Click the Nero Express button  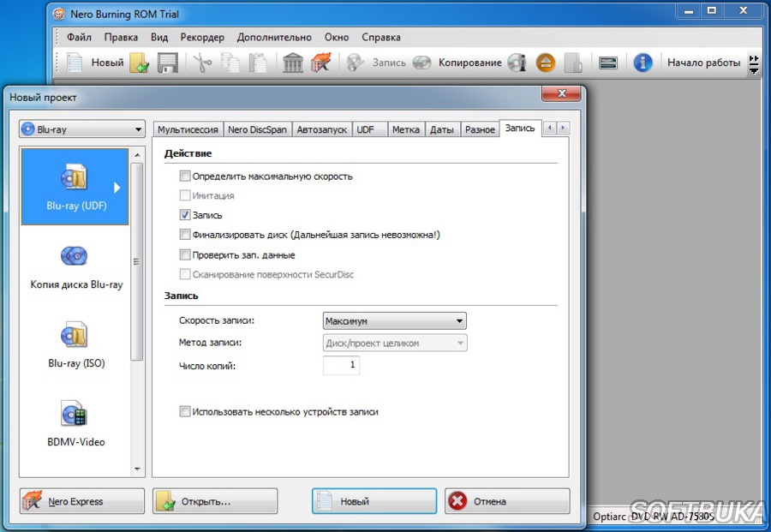tap(82, 501)
